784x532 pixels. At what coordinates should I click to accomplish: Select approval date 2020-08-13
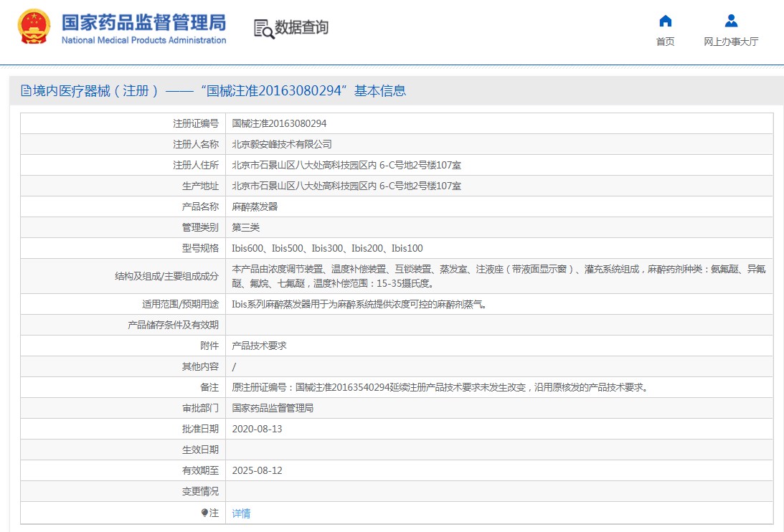[x=258, y=429]
